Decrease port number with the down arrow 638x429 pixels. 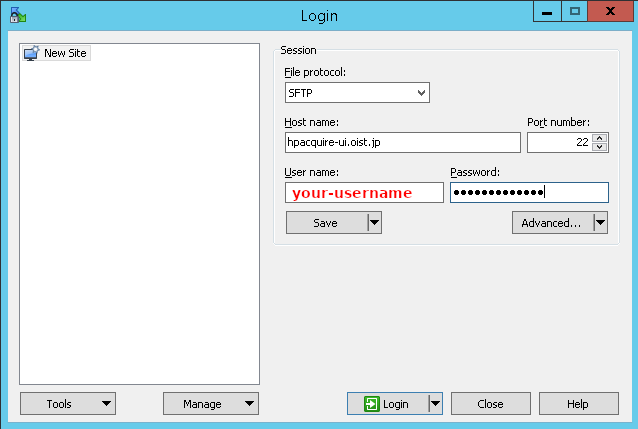pos(600,148)
